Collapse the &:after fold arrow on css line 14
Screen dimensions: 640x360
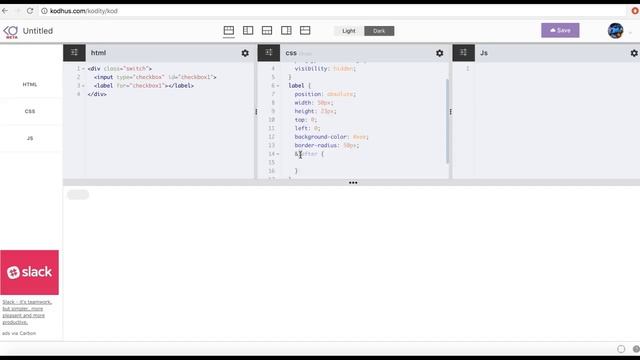coord(278,154)
